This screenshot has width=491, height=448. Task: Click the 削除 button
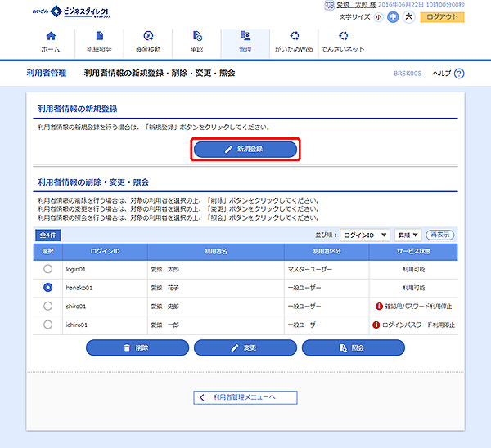tap(137, 347)
